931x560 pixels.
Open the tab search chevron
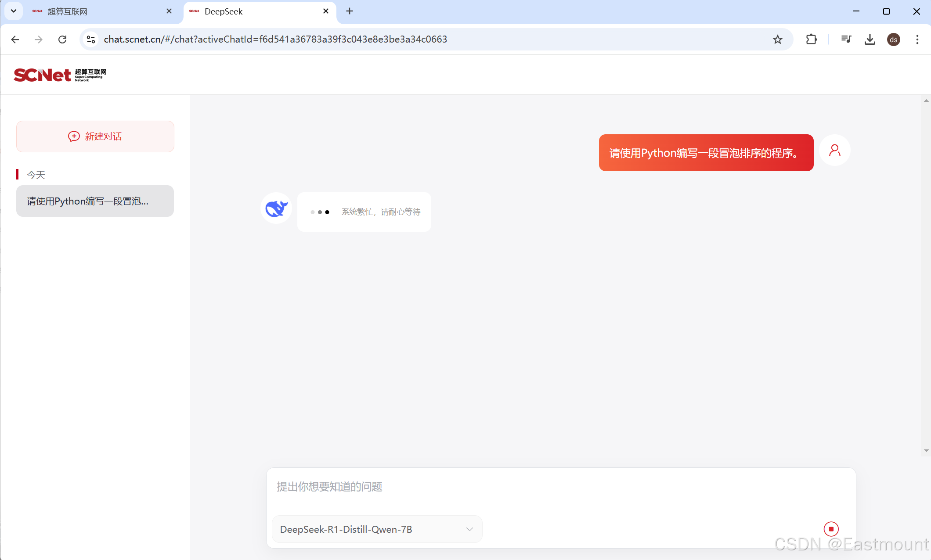tap(13, 11)
